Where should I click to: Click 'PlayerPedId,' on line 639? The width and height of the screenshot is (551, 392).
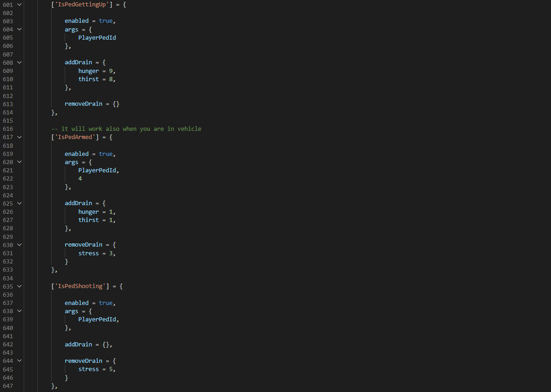point(99,320)
